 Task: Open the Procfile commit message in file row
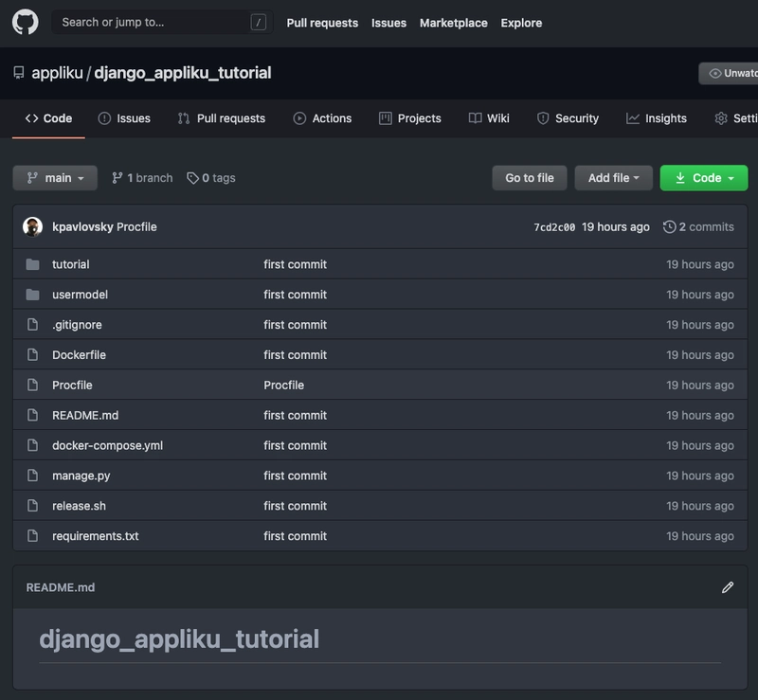(x=283, y=385)
